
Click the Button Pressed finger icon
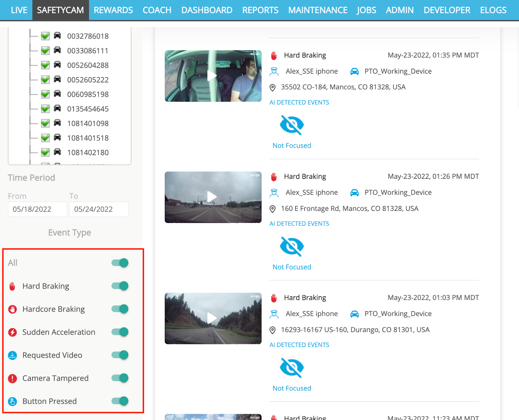point(12,401)
